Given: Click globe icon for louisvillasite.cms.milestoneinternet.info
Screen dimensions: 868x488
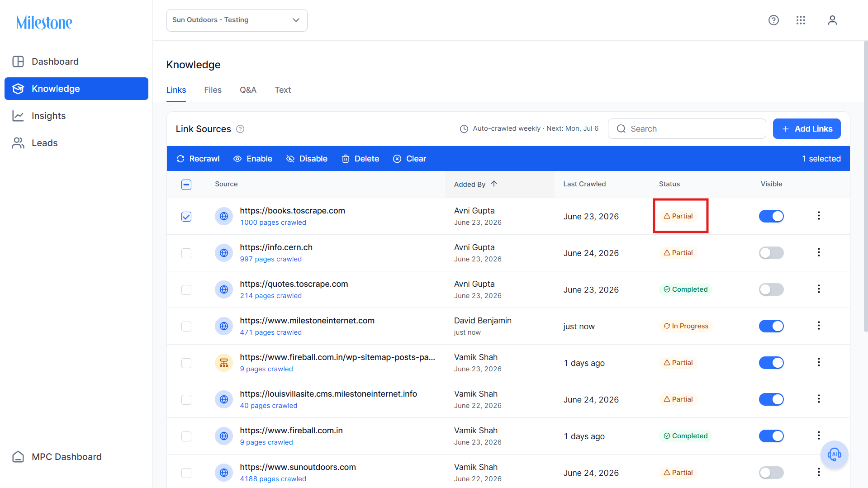Looking at the screenshot, I should coord(224,399).
